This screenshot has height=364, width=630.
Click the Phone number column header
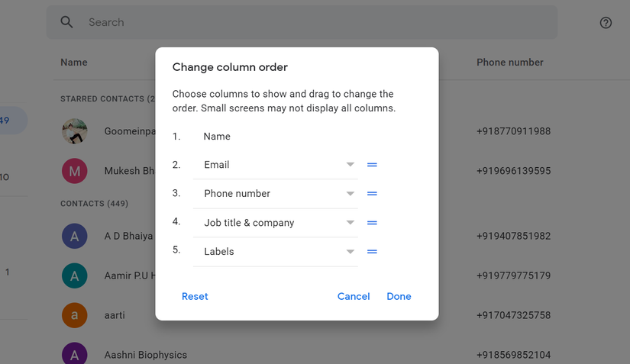[x=510, y=63]
